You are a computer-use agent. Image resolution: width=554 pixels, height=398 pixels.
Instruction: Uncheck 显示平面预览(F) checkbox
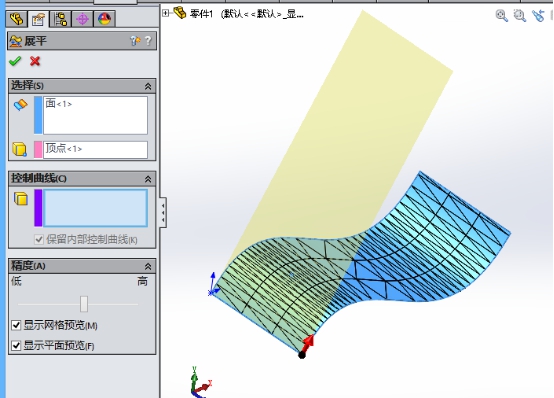(16, 345)
